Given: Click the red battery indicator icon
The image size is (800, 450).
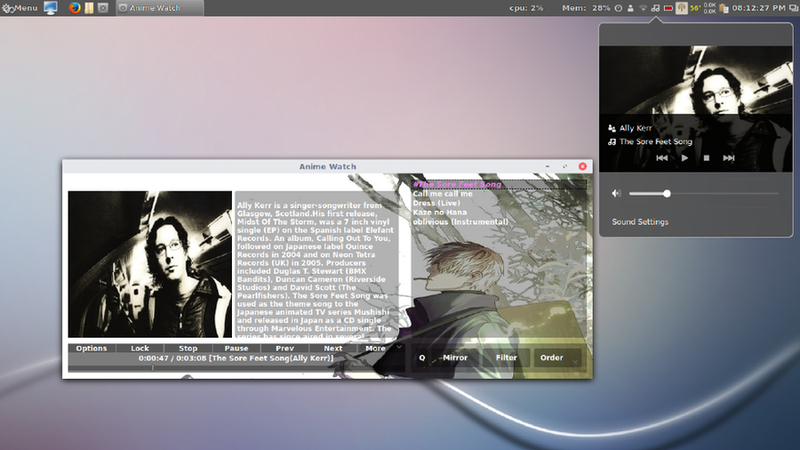Looking at the screenshot, I should (668, 8).
